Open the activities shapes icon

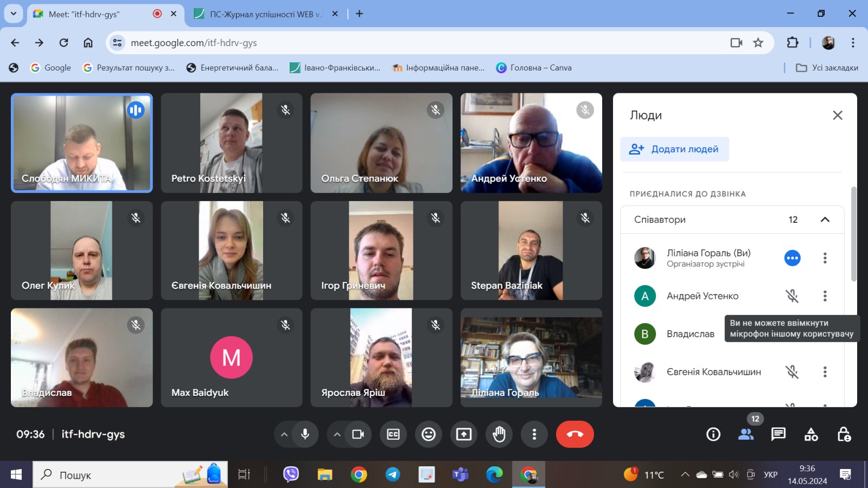tap(811, 434)
